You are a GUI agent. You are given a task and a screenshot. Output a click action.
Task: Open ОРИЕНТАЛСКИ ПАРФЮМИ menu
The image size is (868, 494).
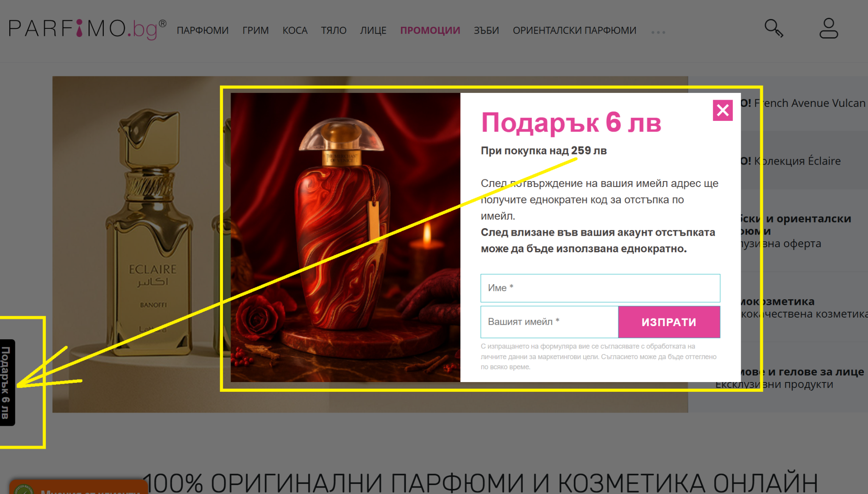[574, 31]
